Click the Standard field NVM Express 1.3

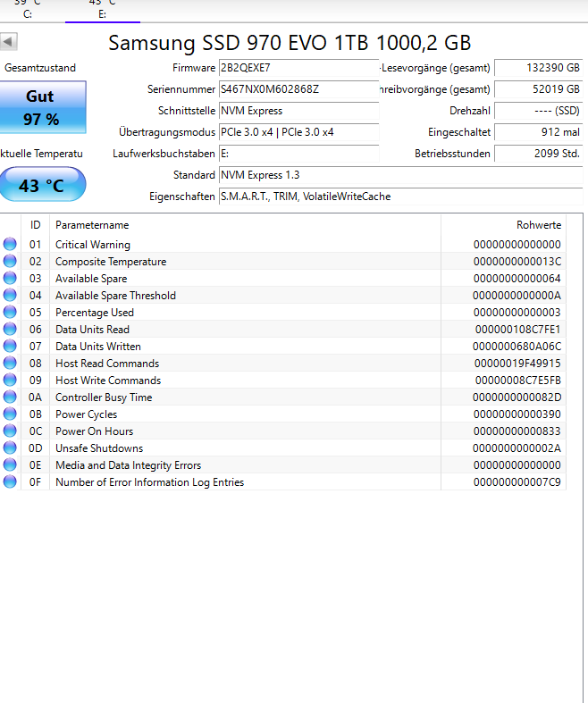pos(400,175)
